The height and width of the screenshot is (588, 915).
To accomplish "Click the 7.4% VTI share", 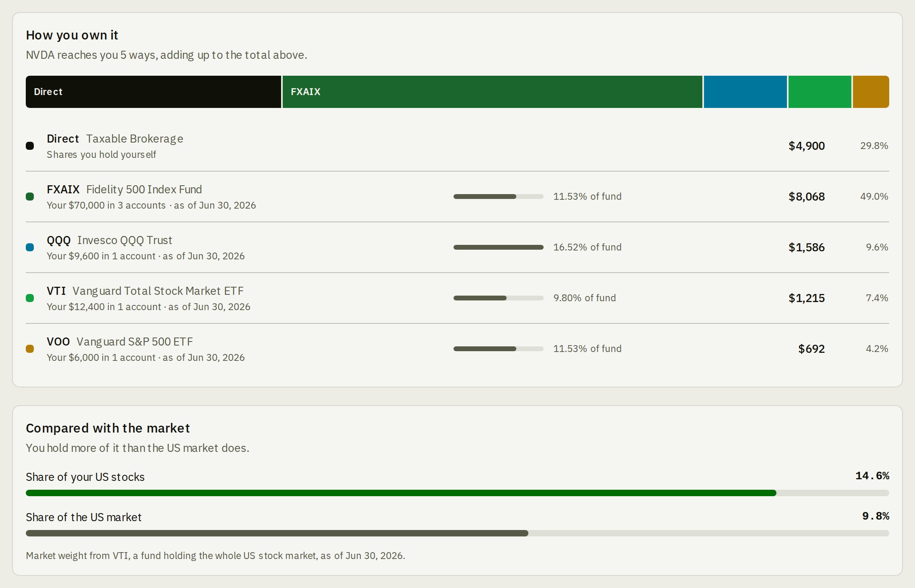I will click(x=877, y=298).
